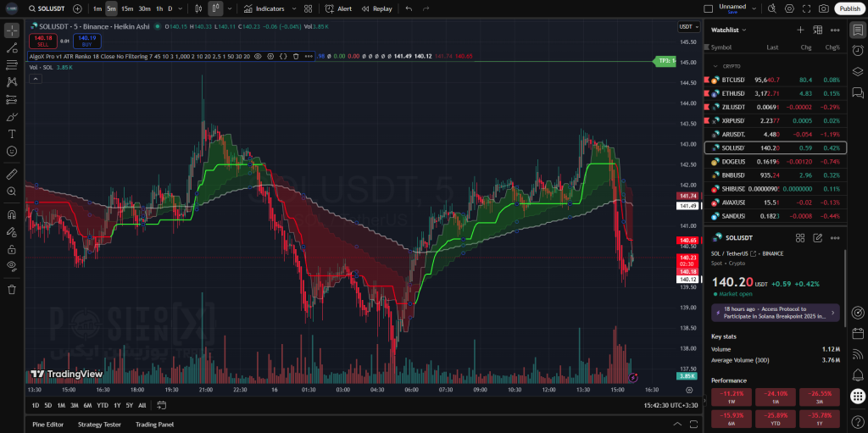Switch to the 1h timeframe

pyautogui.click(x=159, y=8)
